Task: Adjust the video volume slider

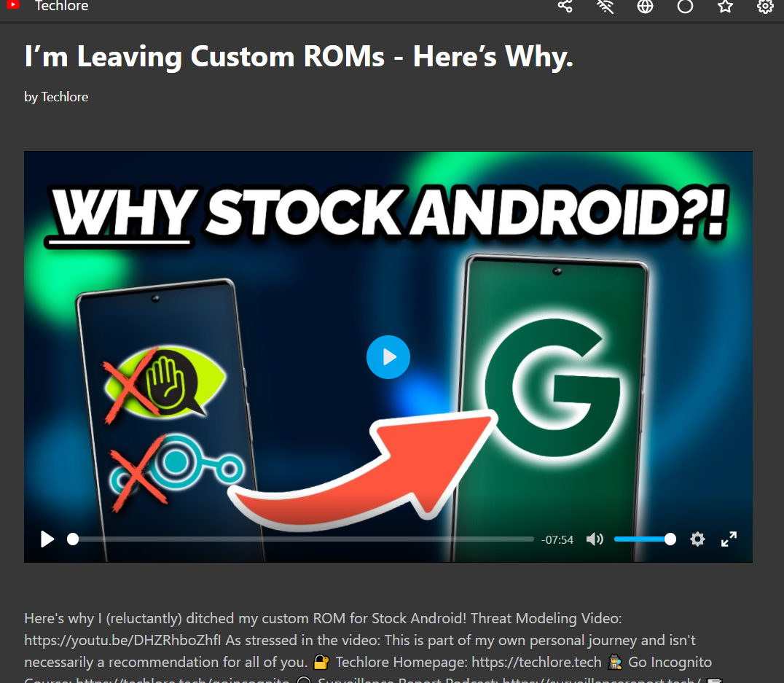Action: [x=645, y=539]
